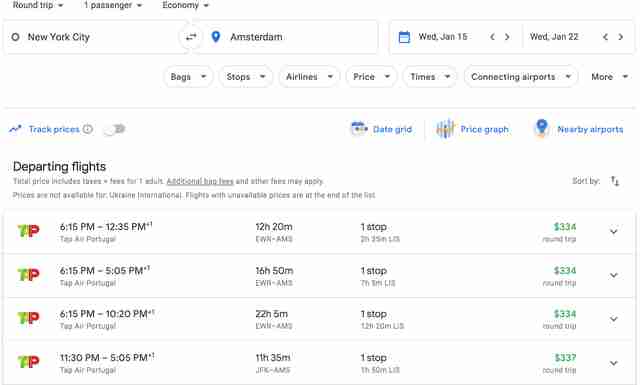Swap origin and destination cities

(x=191, y=37)
